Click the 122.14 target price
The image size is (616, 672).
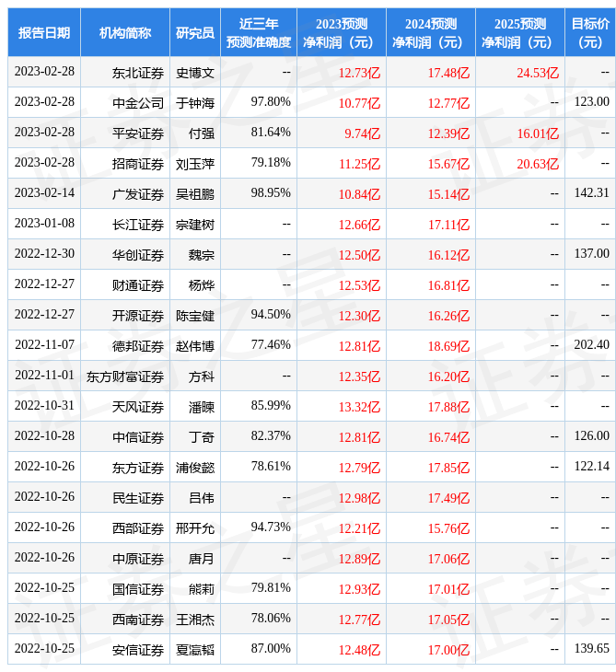coord(591,467)
